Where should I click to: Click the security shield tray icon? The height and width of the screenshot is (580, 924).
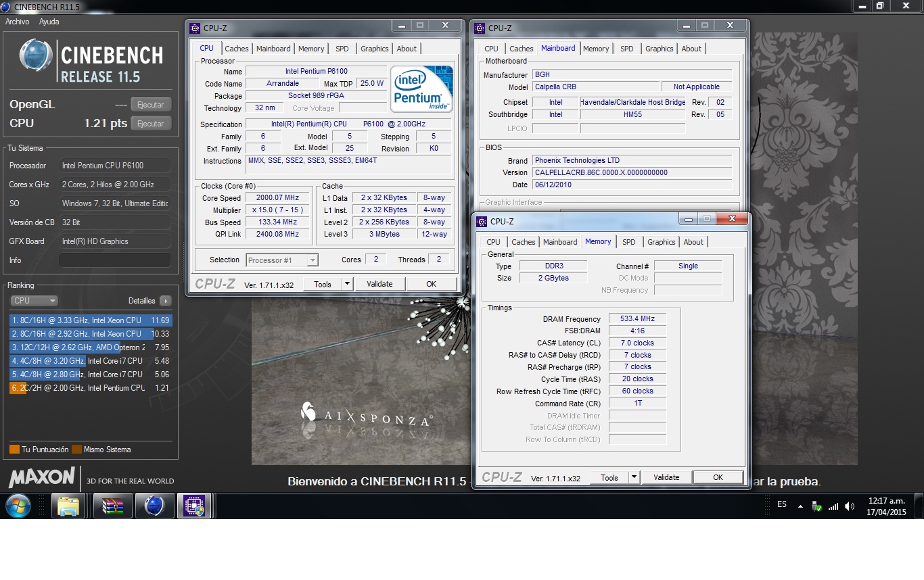coord(817,506)
